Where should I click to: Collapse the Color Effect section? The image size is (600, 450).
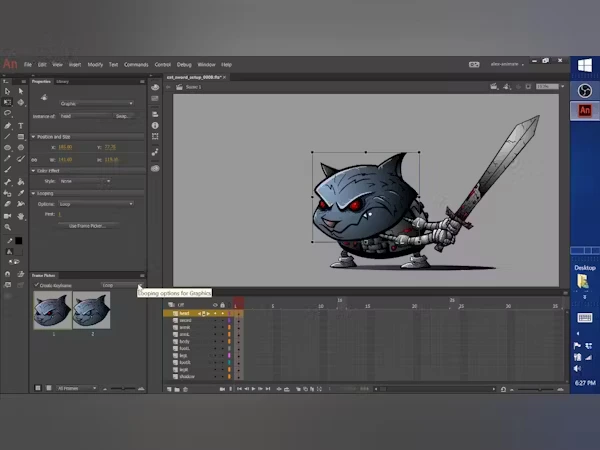click(33, 171)
